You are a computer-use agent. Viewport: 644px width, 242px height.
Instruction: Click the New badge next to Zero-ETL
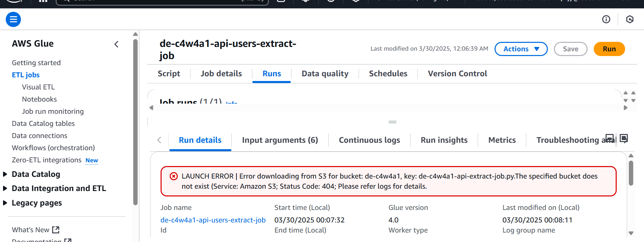click(92, 160)
